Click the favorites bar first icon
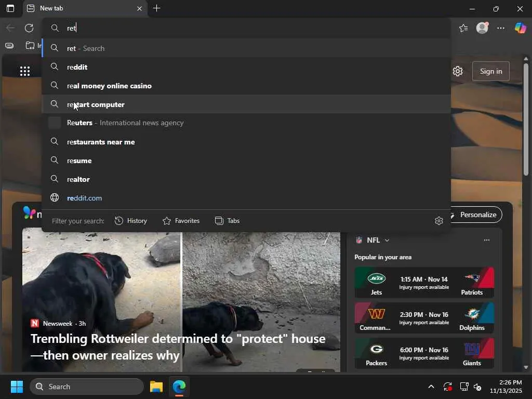Image resolution: width=532 pixels, height=399 pixels. (x=9, y=46)
